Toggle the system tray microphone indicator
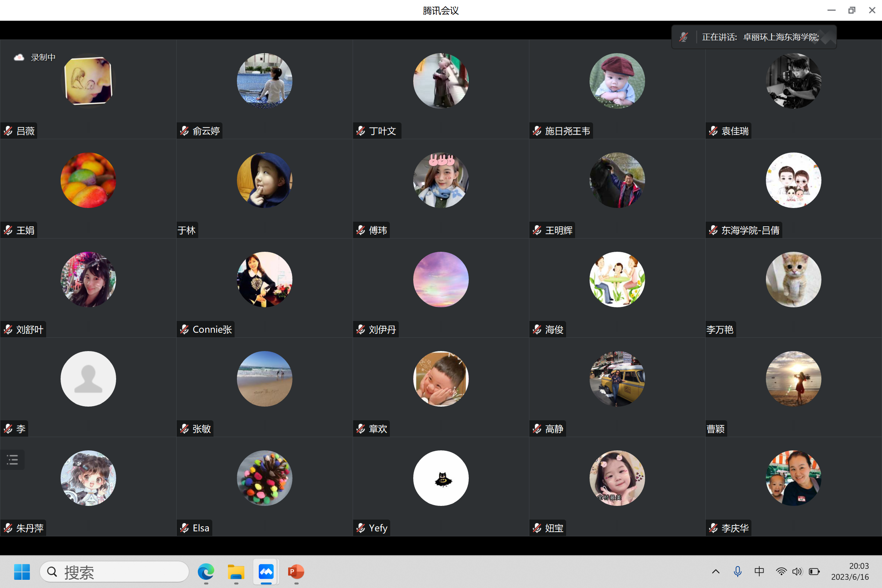 [x=737, y=572]
